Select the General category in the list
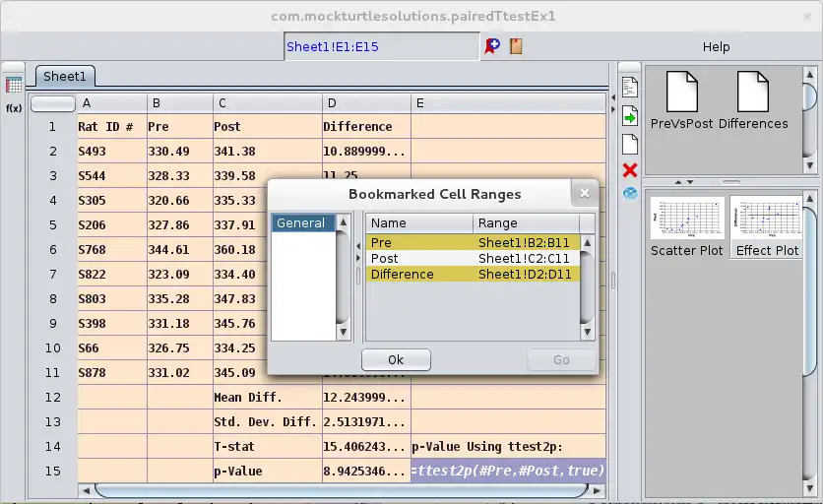The height and width of the screenshot is (504, 823). (x=303, y=223)
